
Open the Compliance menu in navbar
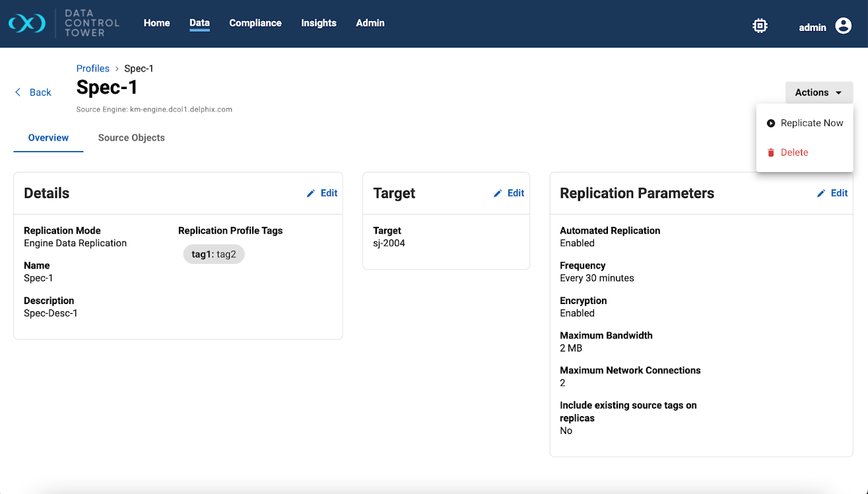point(255,23)
